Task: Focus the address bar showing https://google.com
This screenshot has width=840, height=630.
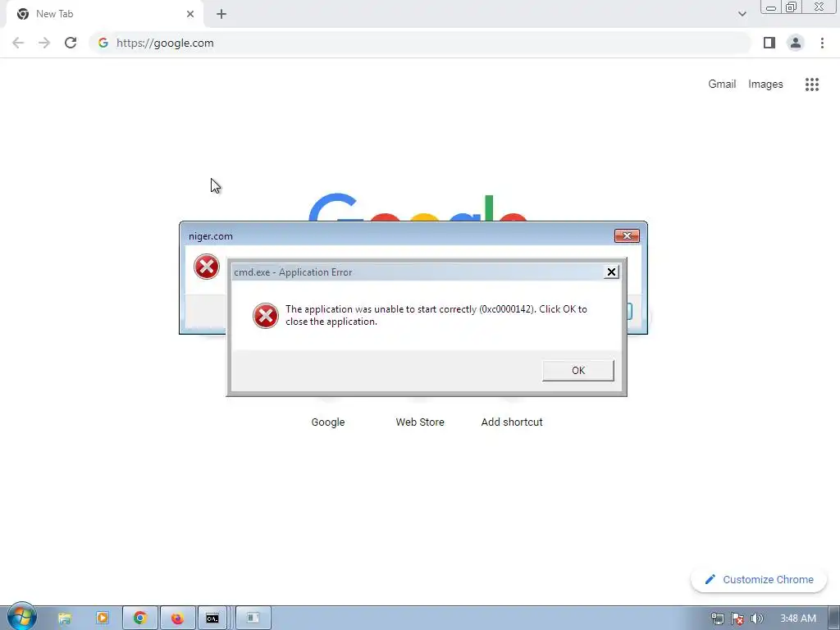Action: [420, 43]
